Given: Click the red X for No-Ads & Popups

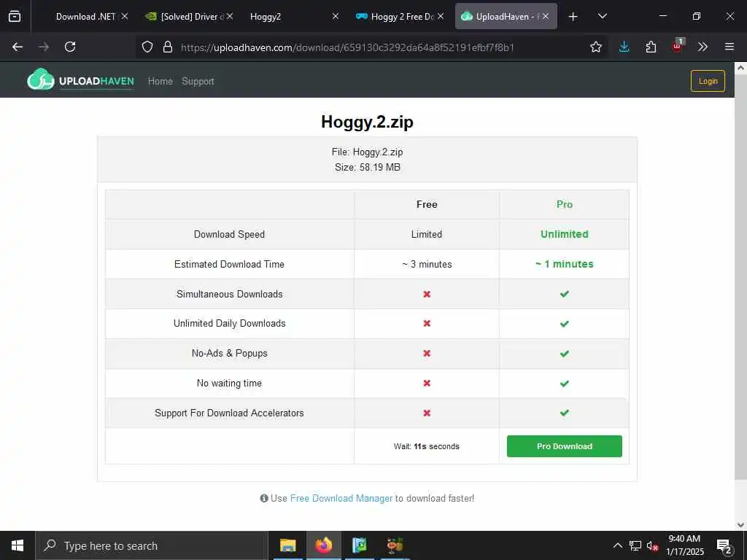Looking at the screenshot, I should point(427,354).
